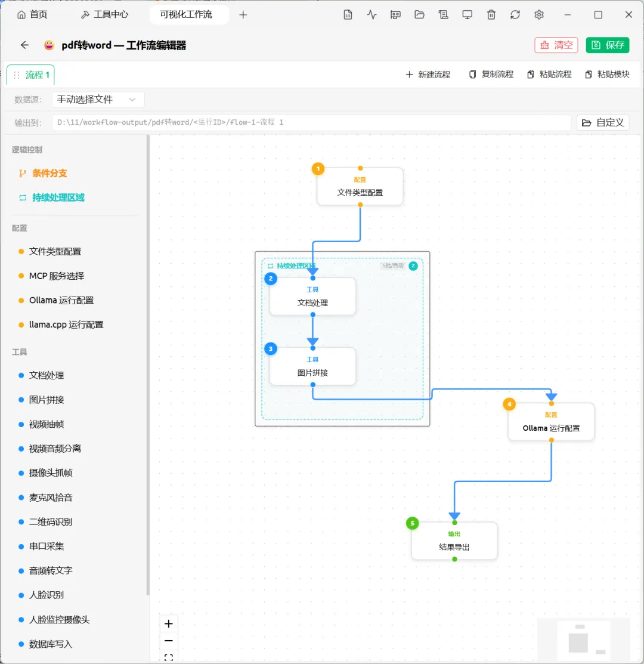Click blue badge 2 on 文档处理 node

click(271, 279)
